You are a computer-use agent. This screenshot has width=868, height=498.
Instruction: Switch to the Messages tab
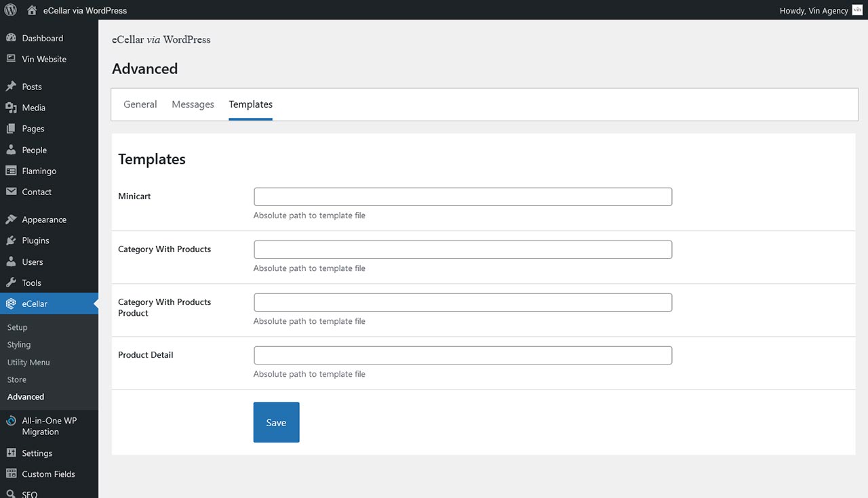click(193, 104)
